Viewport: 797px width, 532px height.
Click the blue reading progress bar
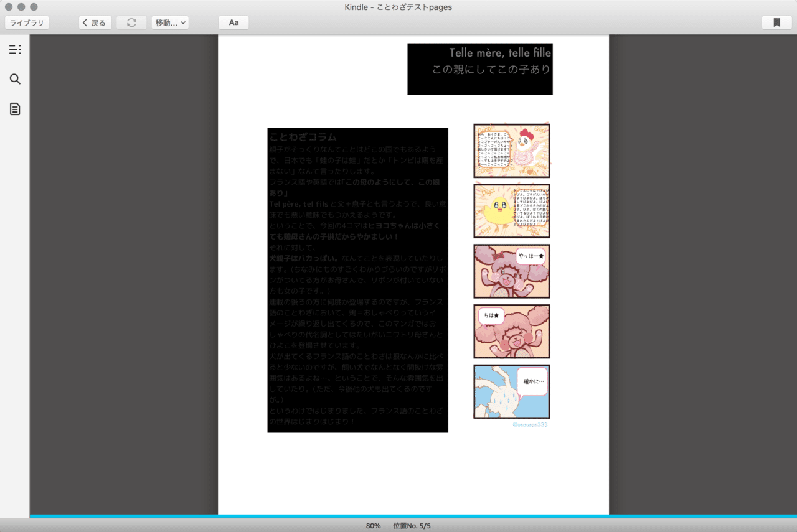coord(413,516)
